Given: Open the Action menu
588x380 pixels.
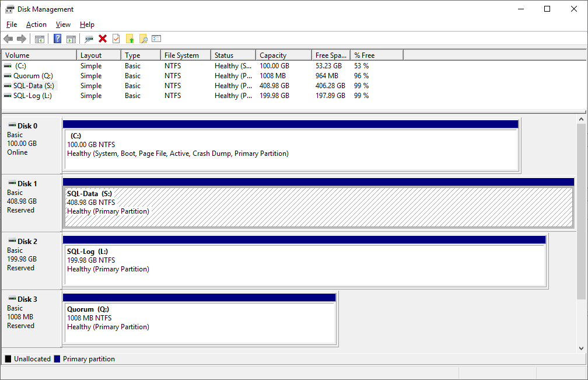Looking at the screenshot, I should click(x=36, y=25).
